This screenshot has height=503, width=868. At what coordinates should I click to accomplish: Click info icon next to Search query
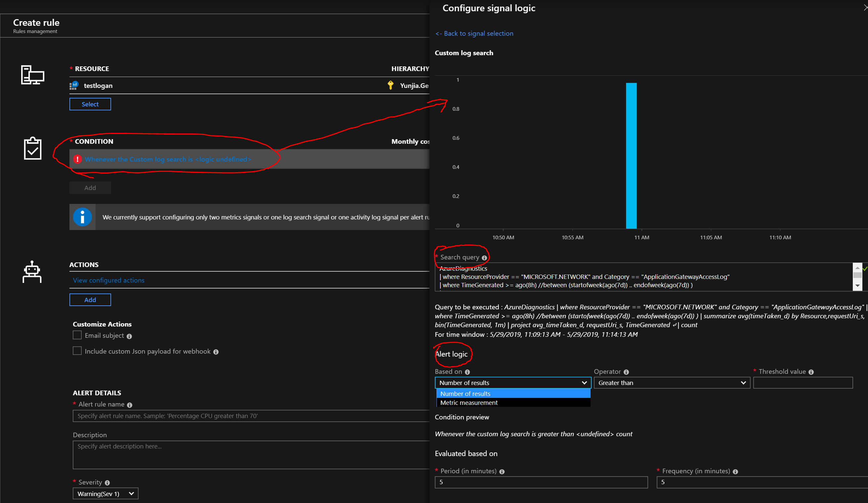click(x=484, y=258)
